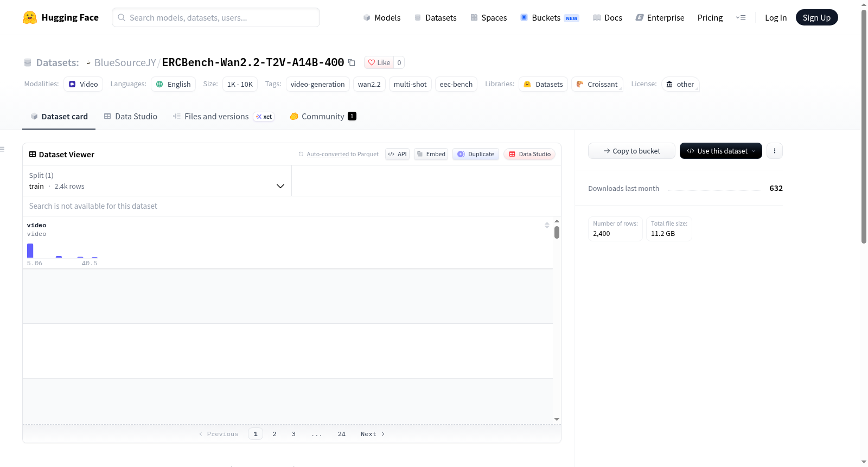
Task: Click the English language tag
Action: pos(173,84)
